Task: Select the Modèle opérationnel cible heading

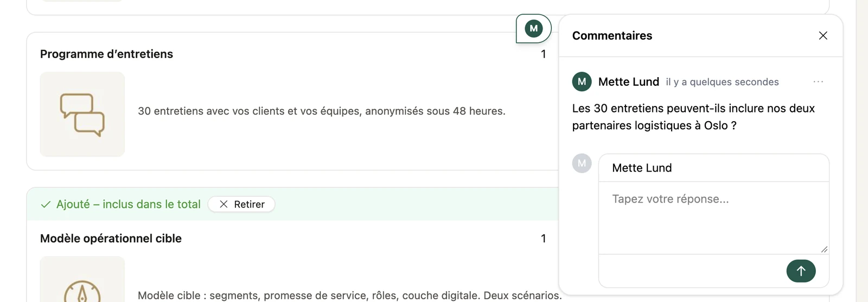Action: pos(111,238)
